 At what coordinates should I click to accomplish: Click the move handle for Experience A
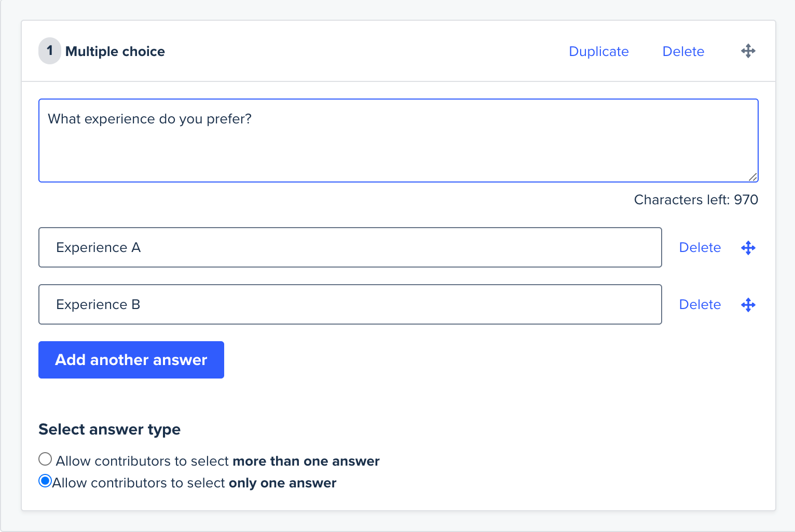pyautogui.click(x=748, y=248)
